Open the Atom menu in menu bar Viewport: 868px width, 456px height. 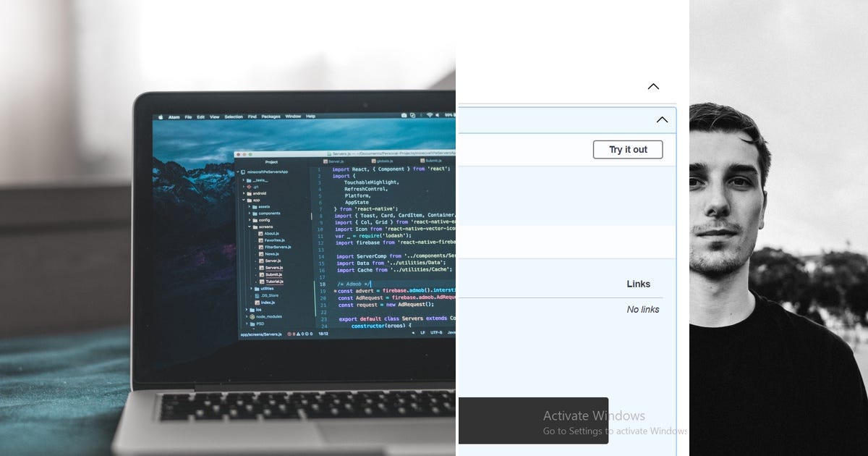[x=174, y=117]
